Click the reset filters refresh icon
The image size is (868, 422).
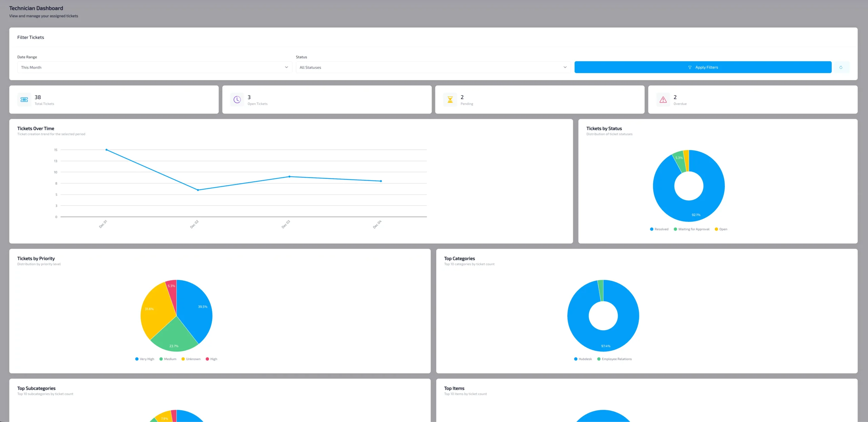pyautogui.click(x=841, y=67)
